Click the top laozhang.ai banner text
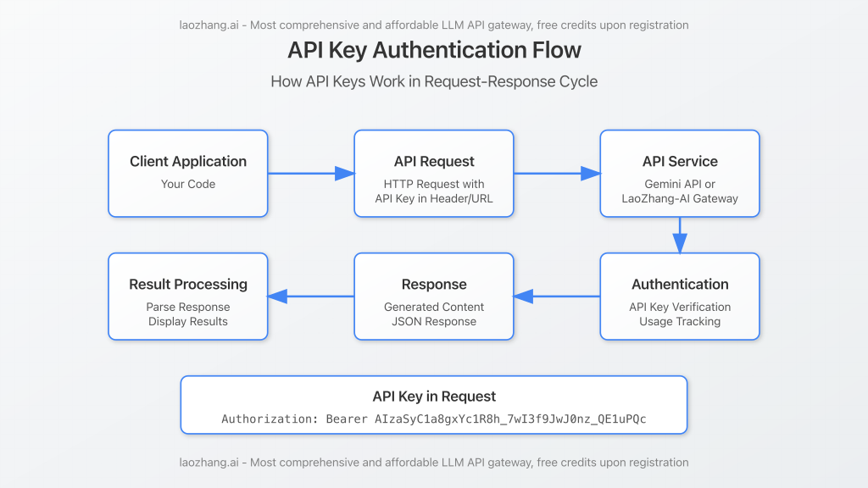Image resolution: width=868 pixels, height=488 pixels. point(434,25)
